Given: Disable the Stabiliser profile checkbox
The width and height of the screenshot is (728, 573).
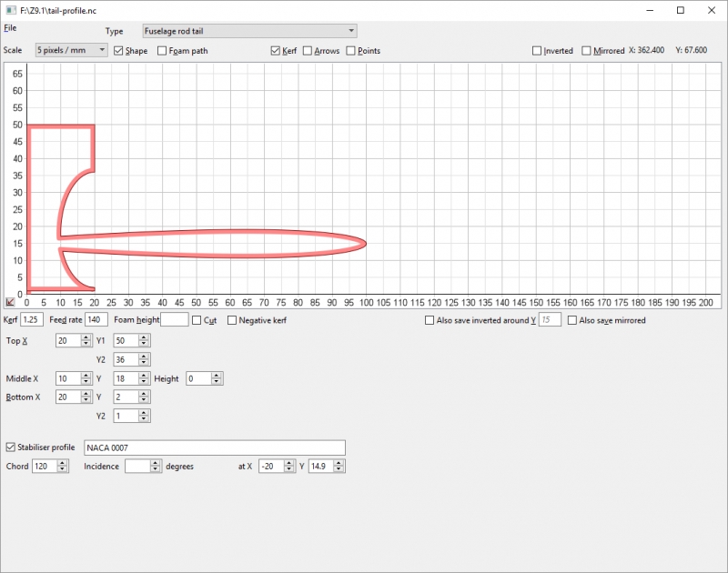Looking at the screenshot, I should coord(11,447).
